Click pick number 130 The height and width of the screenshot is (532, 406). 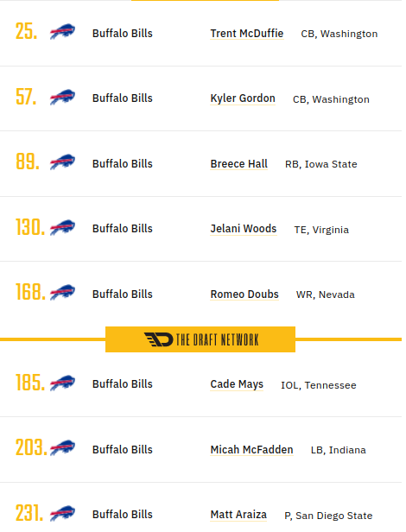pyautogui.click(x=30, y=229)
